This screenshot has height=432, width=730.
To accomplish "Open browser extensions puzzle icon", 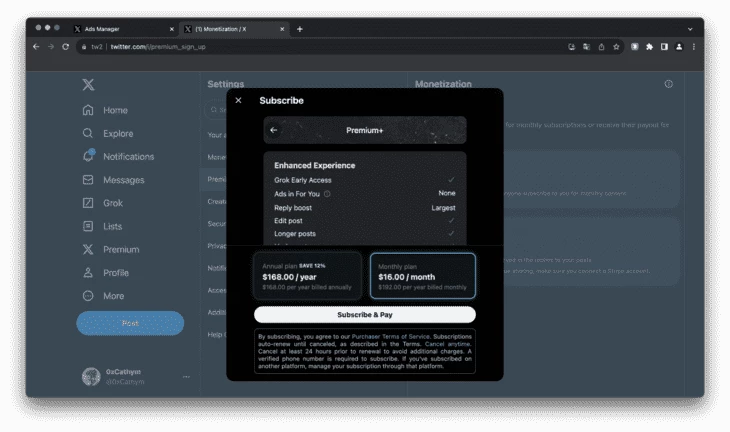I will point(649,47).
